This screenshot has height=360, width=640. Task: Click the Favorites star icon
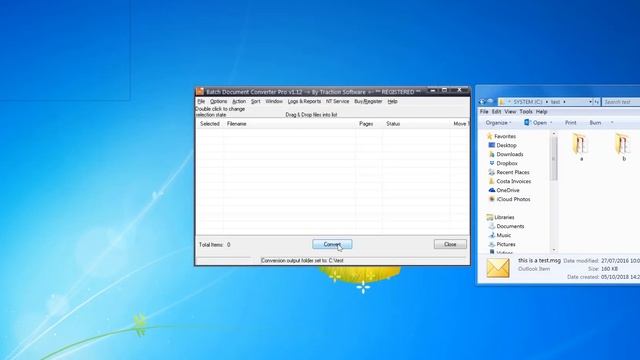click(x=489, y=136)
